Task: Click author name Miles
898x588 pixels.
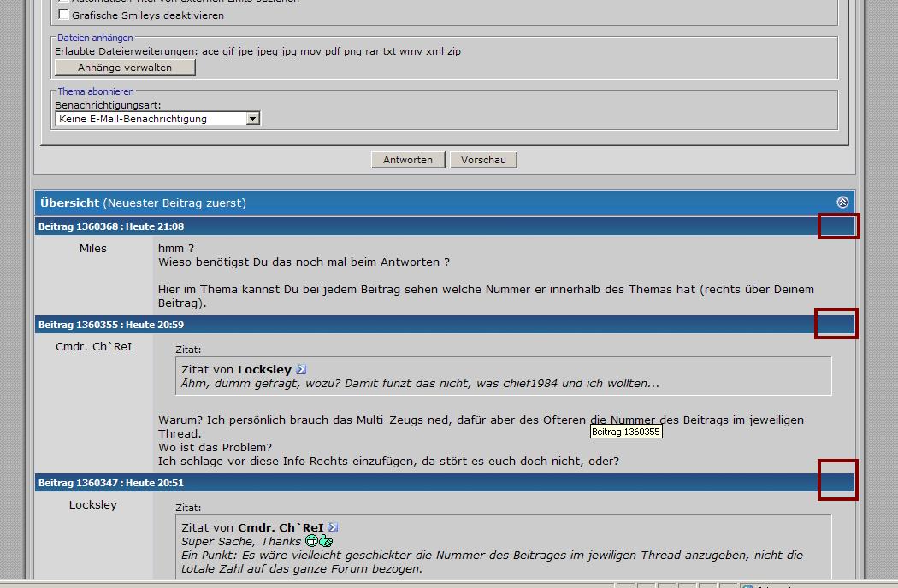Action: 93,248
